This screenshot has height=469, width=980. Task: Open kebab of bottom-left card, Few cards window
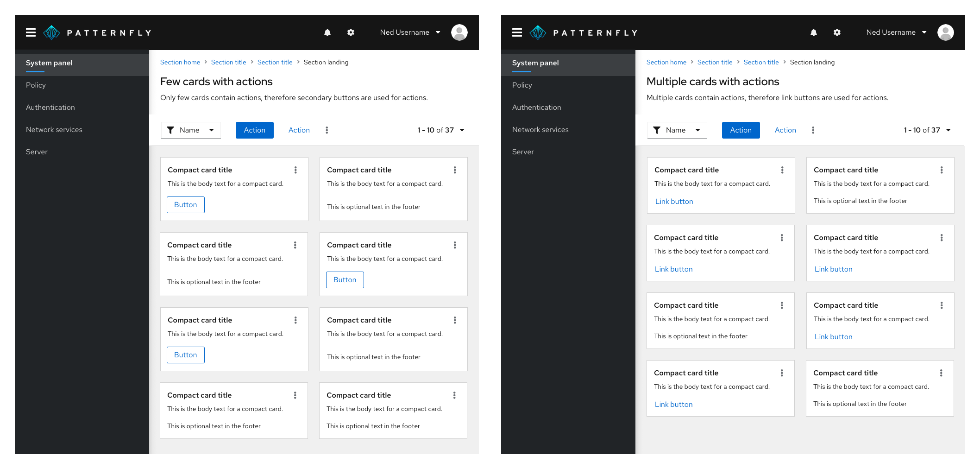[x=295, y=395]
